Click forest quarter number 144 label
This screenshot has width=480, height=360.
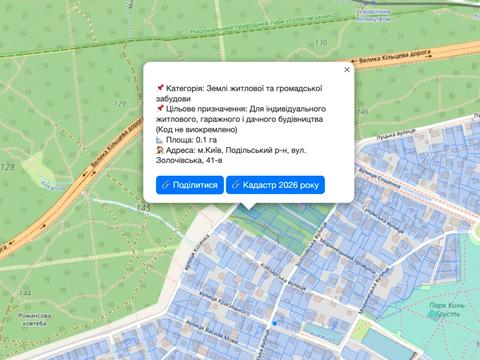(x=25, y=293)
